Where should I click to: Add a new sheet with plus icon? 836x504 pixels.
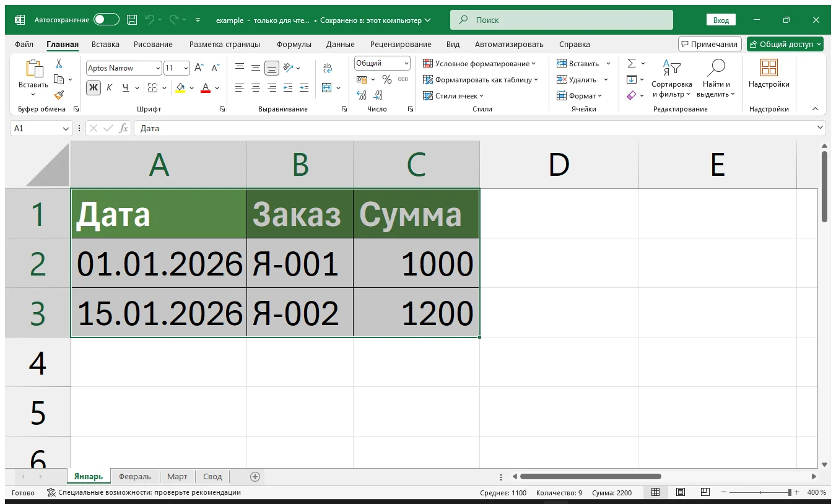[255, 476]
